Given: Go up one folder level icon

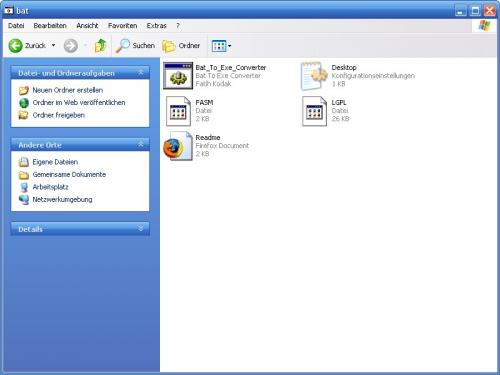Looking at the screenshot, I should (100, 46).
